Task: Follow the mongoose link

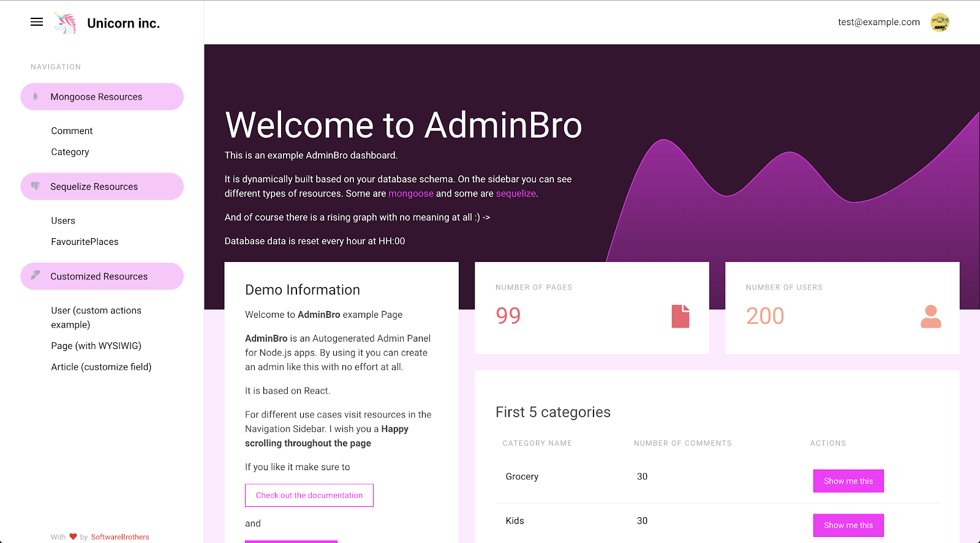Action: pyautogui.click(x=411, y=193)
